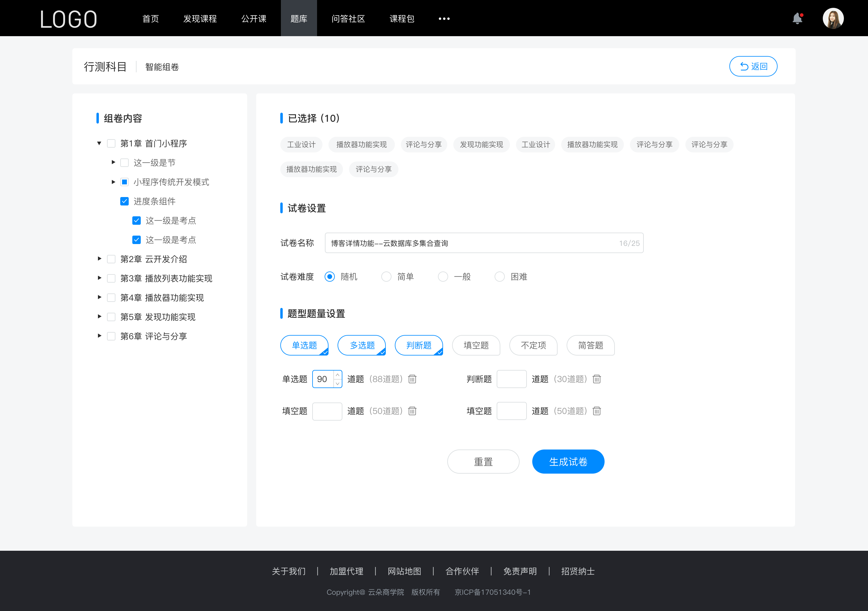The image size is (868, 611).
Task: Expand the 第2章 云开发介绍 tree item
Action: pyautogui.click(x=99, y=258)
